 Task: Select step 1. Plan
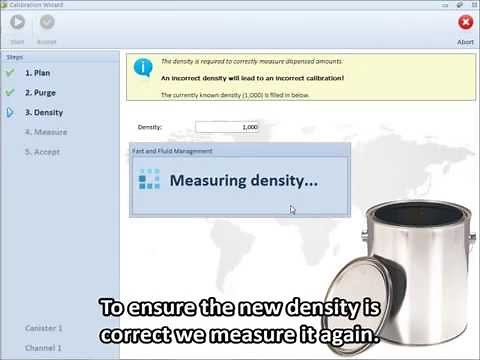click(x=37, y=73)
